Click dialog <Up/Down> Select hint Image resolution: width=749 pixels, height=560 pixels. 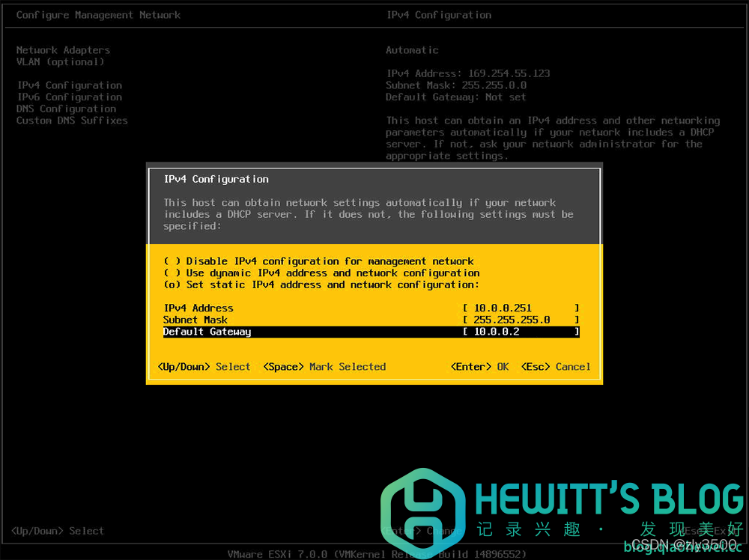tap(204, 367)
